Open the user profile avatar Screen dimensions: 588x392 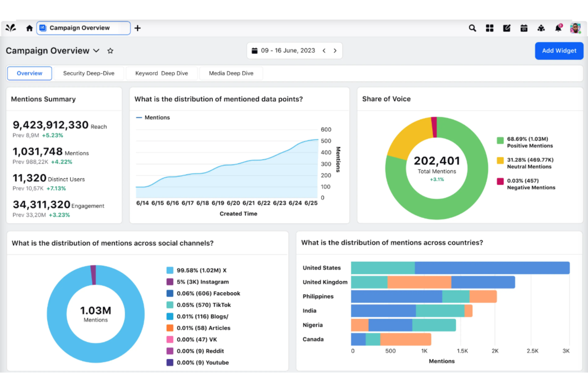575,28
